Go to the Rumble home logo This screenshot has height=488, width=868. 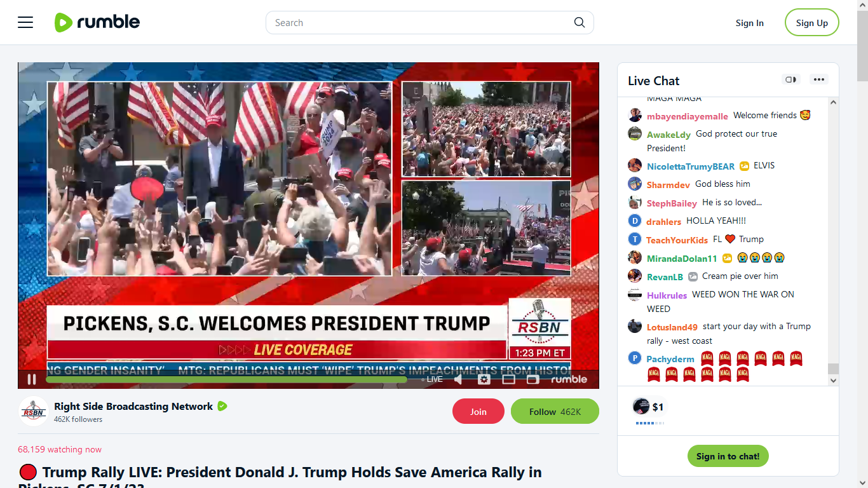[97, 22]
